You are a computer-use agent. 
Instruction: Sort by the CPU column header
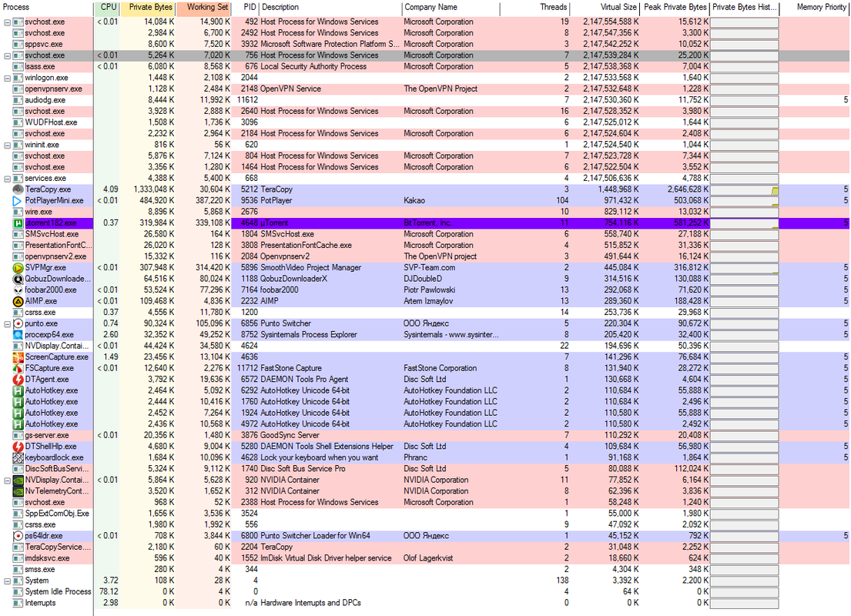click(x=107, y=8)
